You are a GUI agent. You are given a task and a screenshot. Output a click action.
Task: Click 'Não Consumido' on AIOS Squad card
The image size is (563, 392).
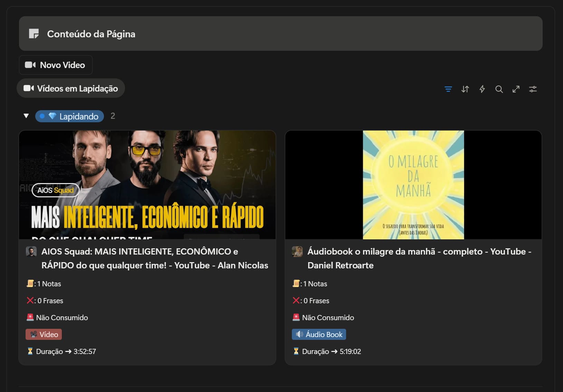pos(62,318)
